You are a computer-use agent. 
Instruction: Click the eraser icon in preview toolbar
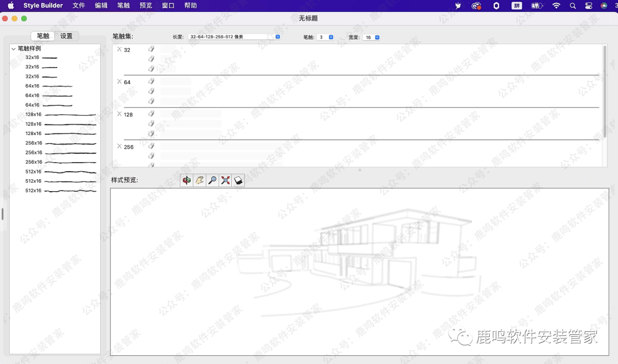click(239, 180)
